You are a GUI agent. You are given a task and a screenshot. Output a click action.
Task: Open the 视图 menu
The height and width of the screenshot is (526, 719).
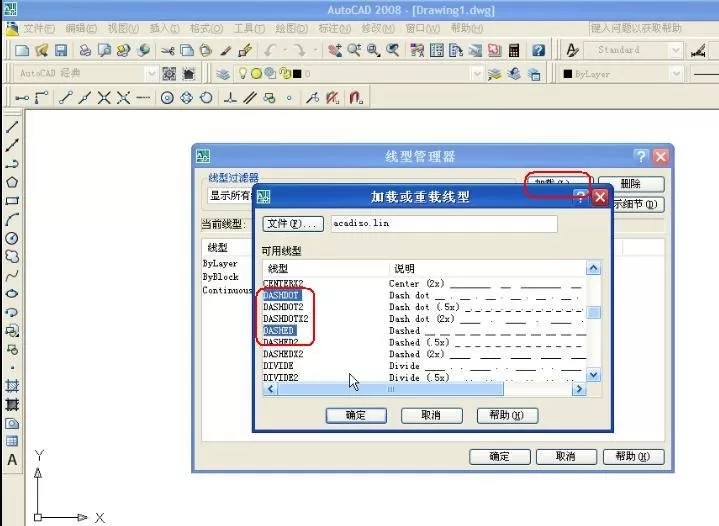[x=123, y=28]
